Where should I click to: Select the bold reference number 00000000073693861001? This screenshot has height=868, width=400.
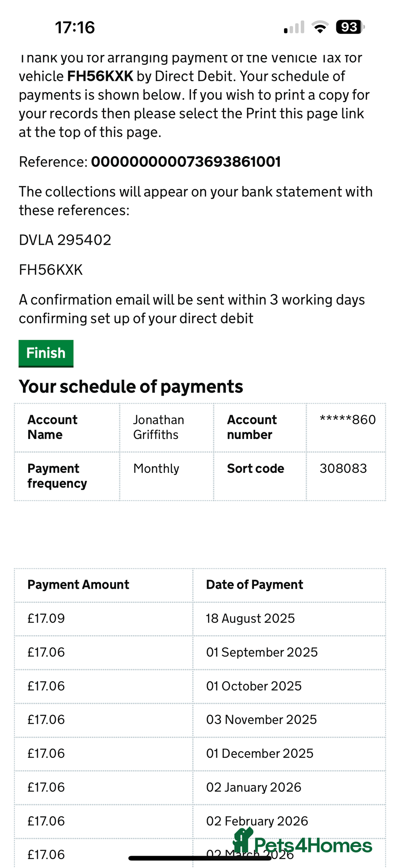point(186,162)
